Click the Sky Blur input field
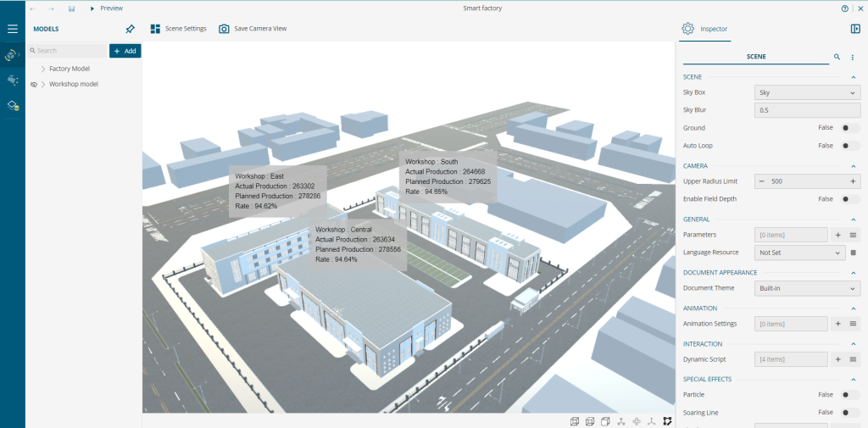 pyautogui.click(x=807, y=110)
